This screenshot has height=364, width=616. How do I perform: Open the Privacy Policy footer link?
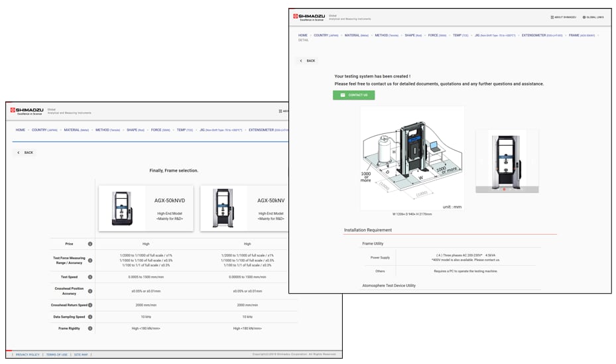[27, 355]
